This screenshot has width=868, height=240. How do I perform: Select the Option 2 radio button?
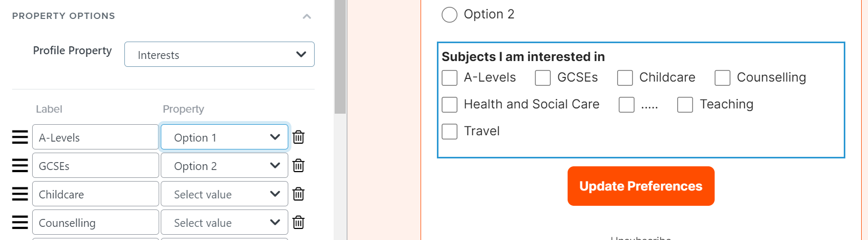450,15
